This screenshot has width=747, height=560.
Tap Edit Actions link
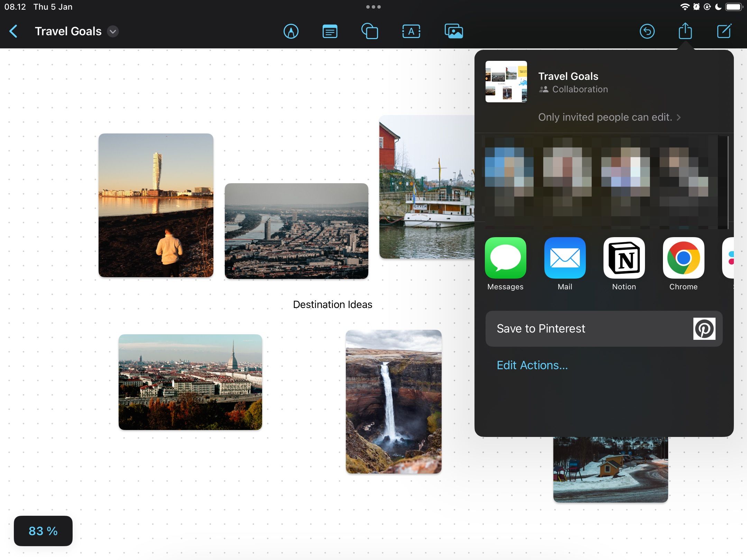click(x=532, y=365)
